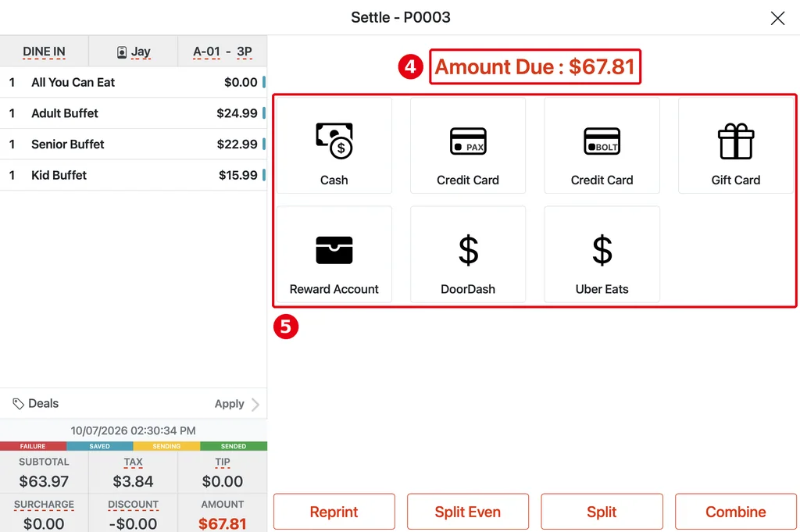This screenshot has height=532, width=800.
Task: Click the Kid Buffet $15.99 price
Action: click(x=237, y=176)
